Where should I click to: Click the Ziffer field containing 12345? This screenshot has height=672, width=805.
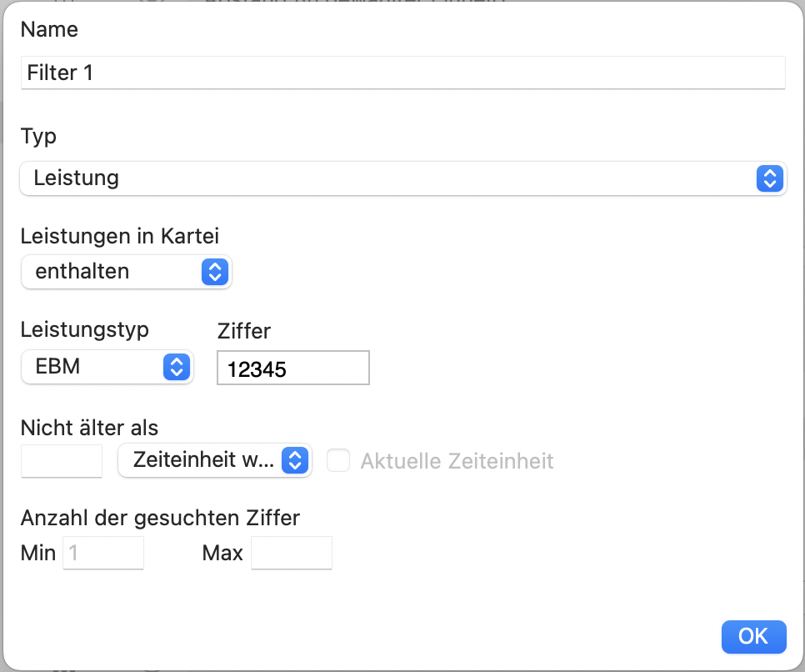pos(293,368)
